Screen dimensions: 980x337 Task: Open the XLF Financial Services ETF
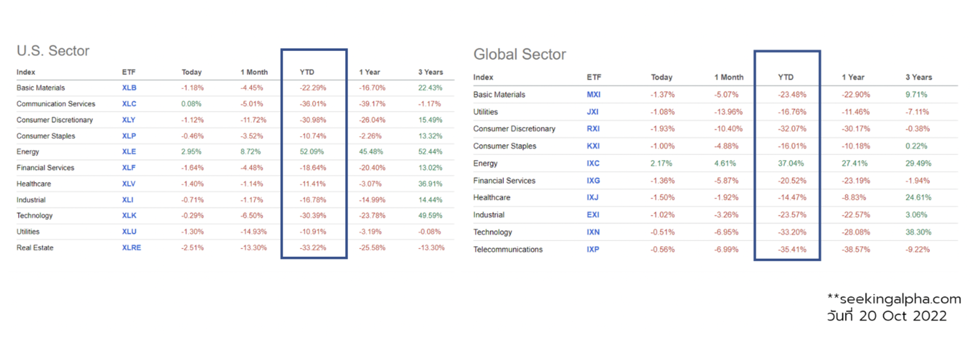click(x=129, y=167)
